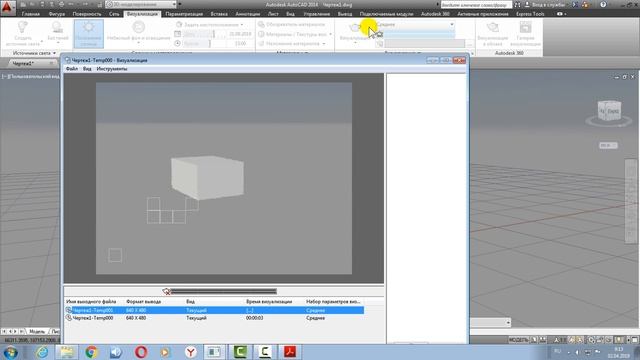Click Sky Background and Illumination icon
Viewport: 640px width, 360px height.
pos(138,28)
